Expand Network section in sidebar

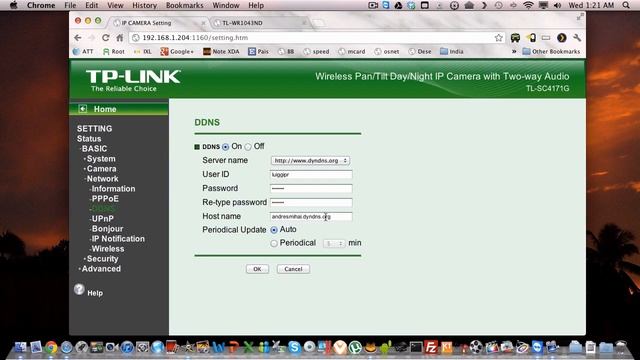(x=102, y=179)
